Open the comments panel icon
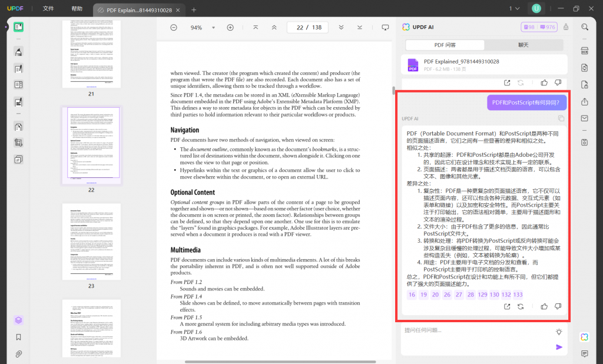 click(585, 353)
